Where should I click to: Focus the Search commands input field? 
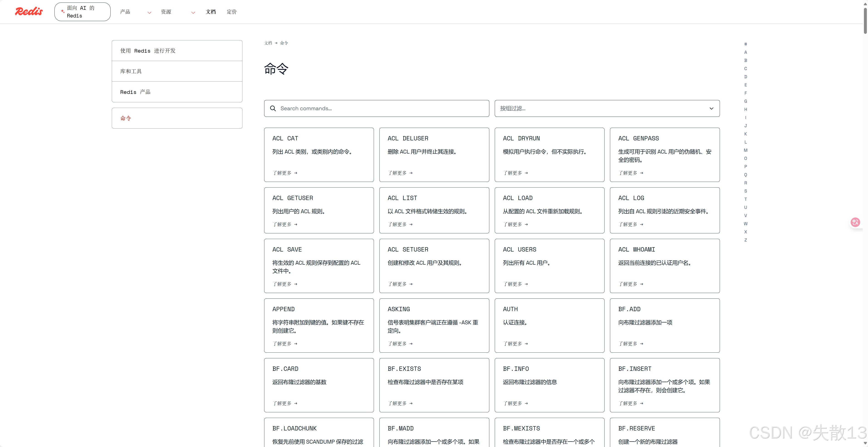point(376,108)
